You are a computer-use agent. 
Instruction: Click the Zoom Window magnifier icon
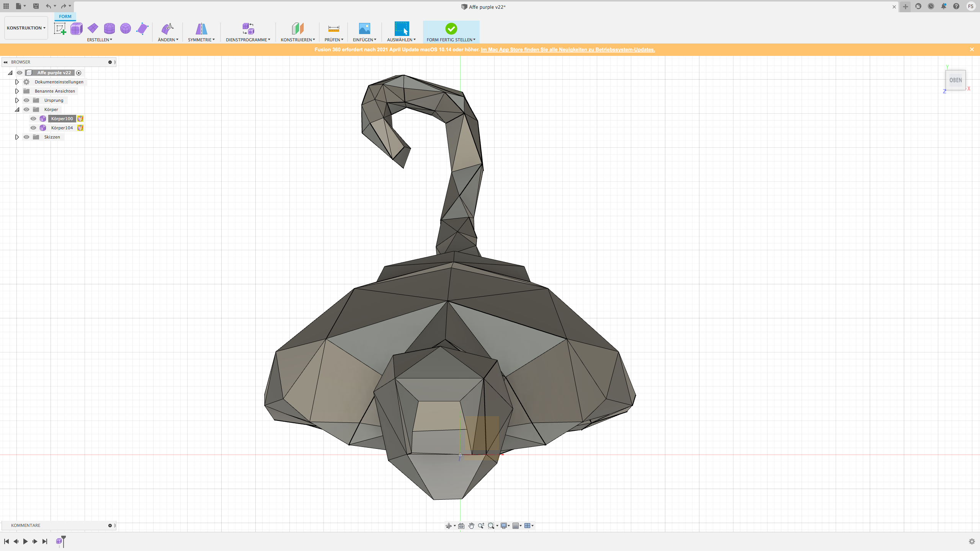coord(491,526)
